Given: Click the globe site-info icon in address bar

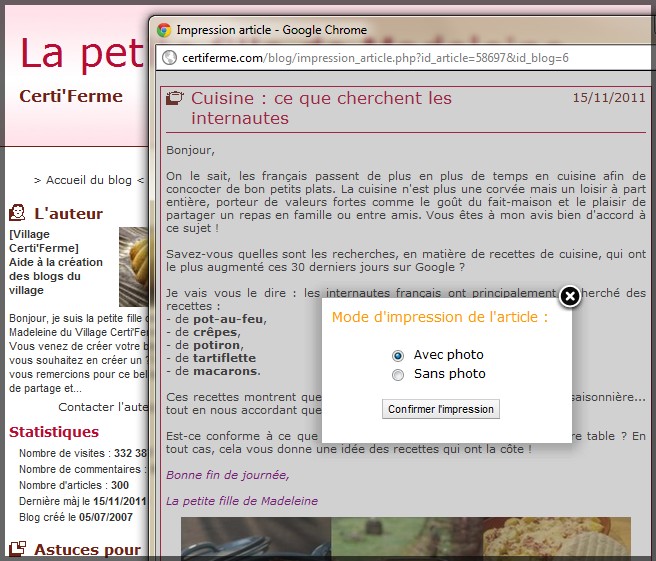Looking at the screenshot, I should coord(169,58).
